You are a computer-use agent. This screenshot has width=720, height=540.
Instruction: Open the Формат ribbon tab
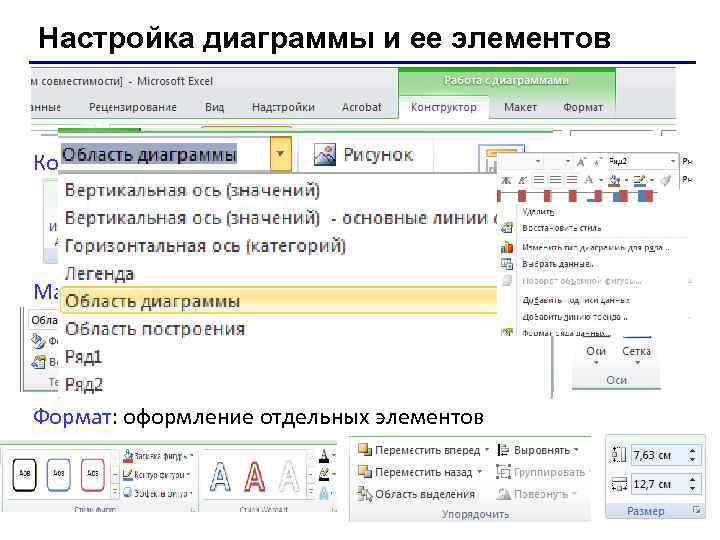[x=583, y=107]
